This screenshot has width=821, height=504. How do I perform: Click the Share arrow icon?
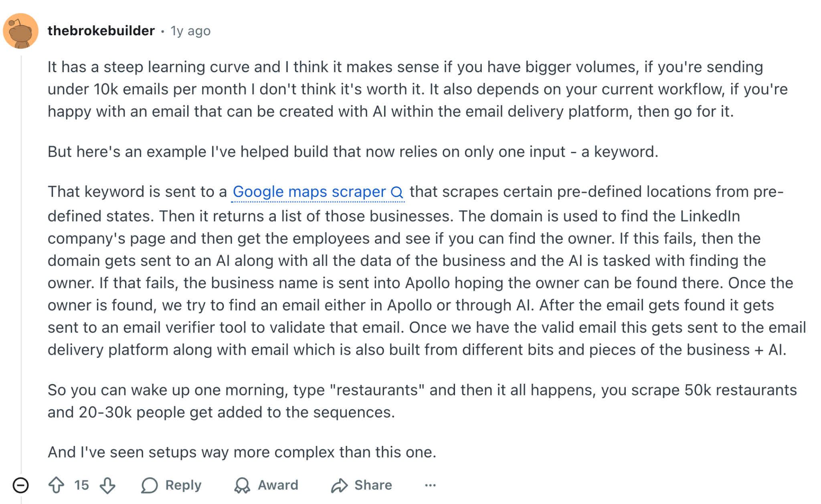point(339,485)
